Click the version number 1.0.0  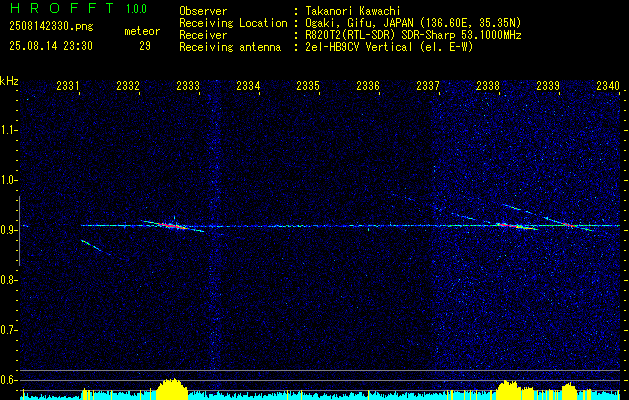(136, 9)
